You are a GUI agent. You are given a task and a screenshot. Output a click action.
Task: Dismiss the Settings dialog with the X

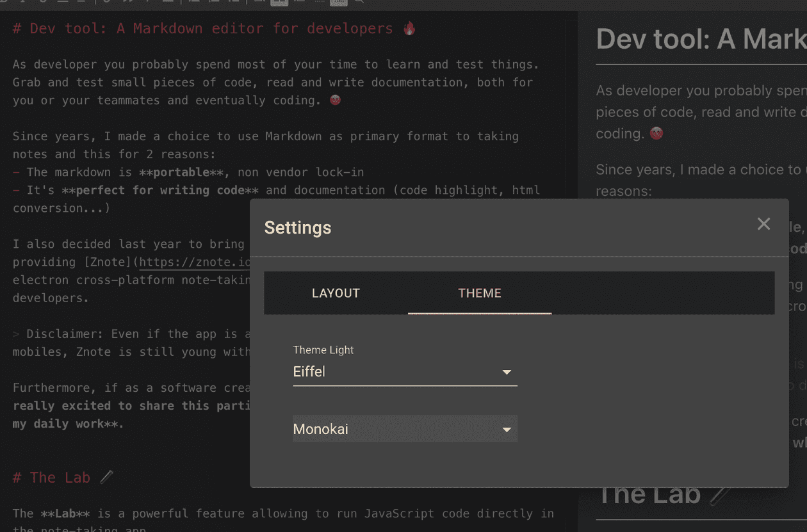763,224
